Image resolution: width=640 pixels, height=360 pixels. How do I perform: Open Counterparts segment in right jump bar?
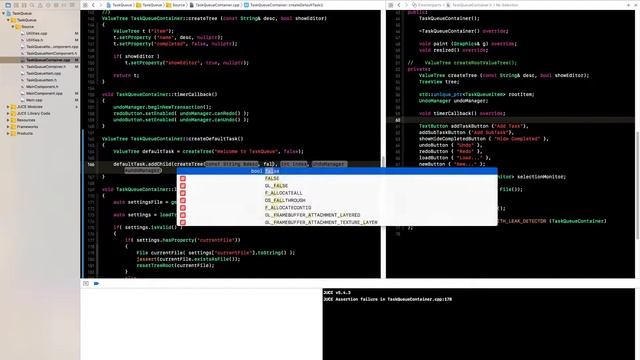click(x=426, y=5)
